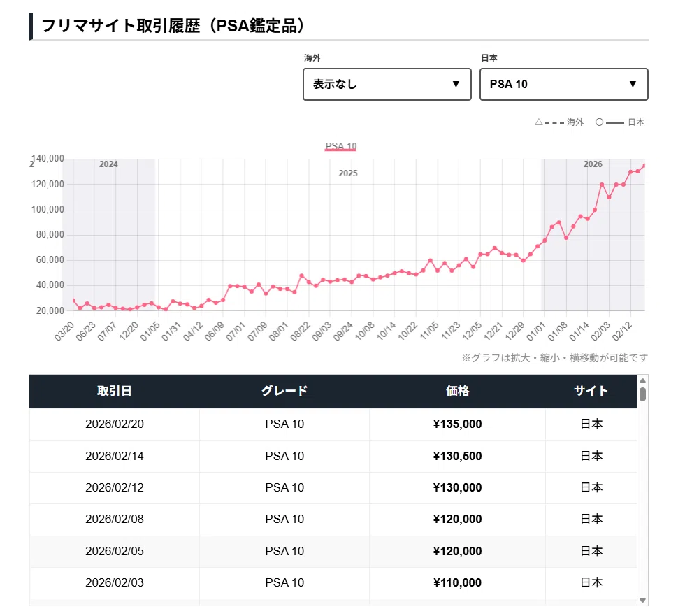Select the 2026/02/08 date cell
The height and width of the screenshot is (616, 678).
click(115, 519)
